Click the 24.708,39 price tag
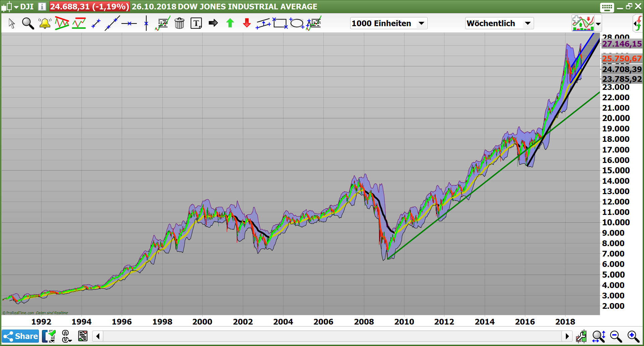Viewport: 644px width, 346px height. tap(622, 69)
